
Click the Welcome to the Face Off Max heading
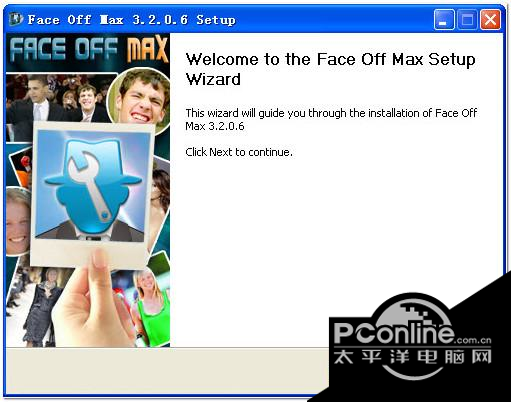[330, 69]
